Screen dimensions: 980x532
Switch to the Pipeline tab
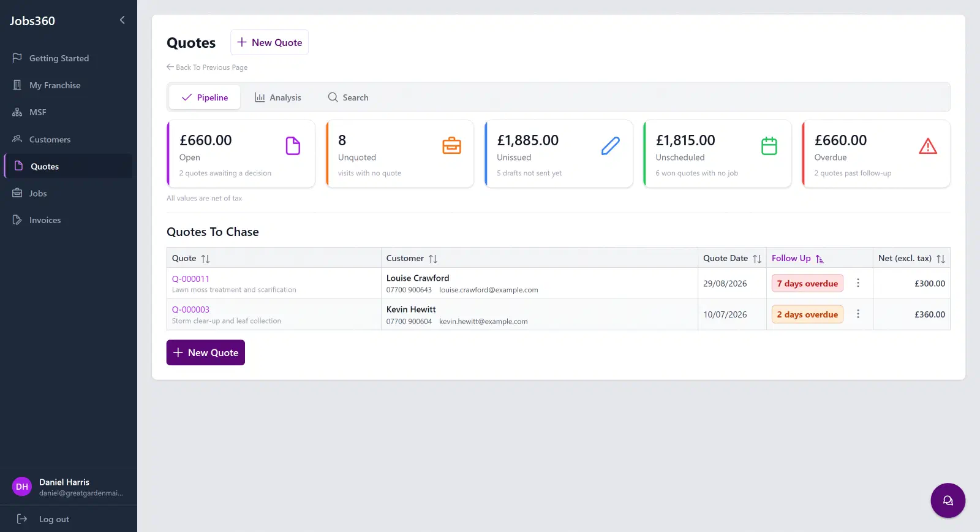tap(205, 97)
